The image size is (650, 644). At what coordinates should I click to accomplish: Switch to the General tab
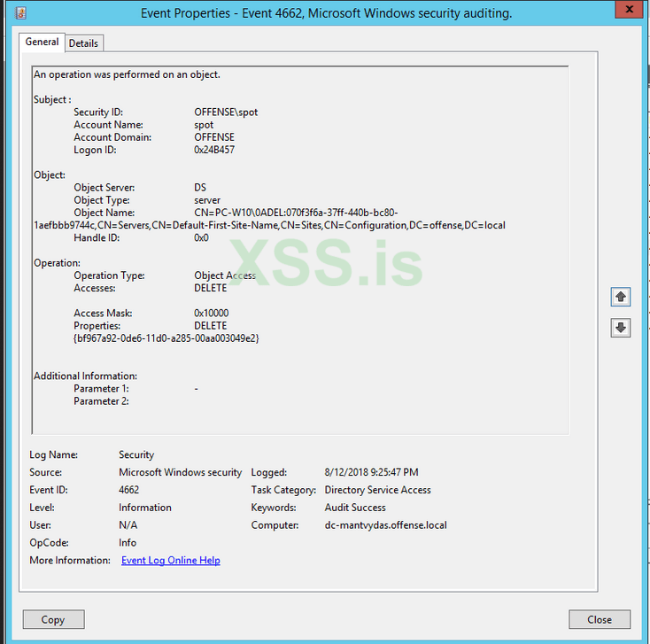click(x=42, y=43)
